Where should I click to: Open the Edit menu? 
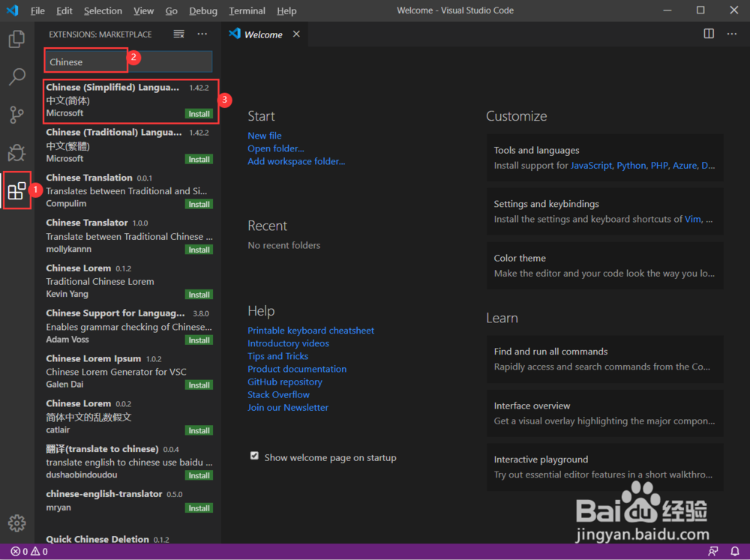pyautogui.click(x=64, y=10)
